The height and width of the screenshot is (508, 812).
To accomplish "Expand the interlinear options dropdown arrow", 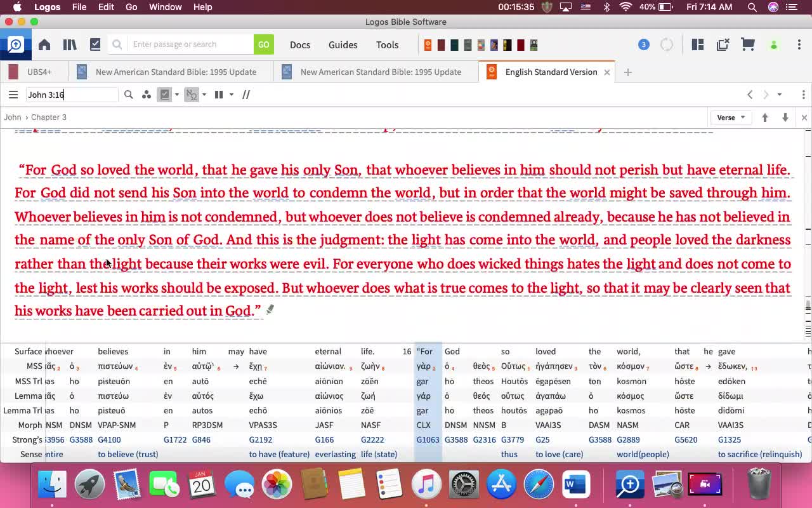I will click(204, 95).
